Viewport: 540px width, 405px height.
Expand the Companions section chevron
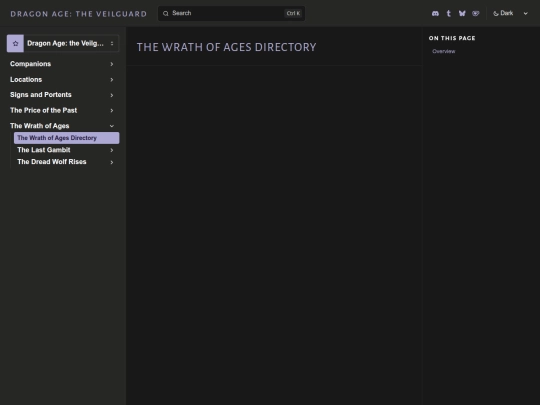(x=112, y=64)
